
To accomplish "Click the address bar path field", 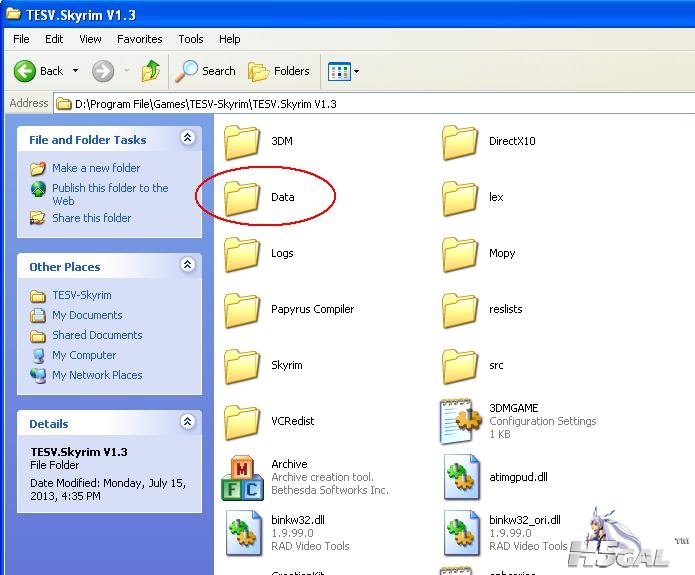I will 374,104.
